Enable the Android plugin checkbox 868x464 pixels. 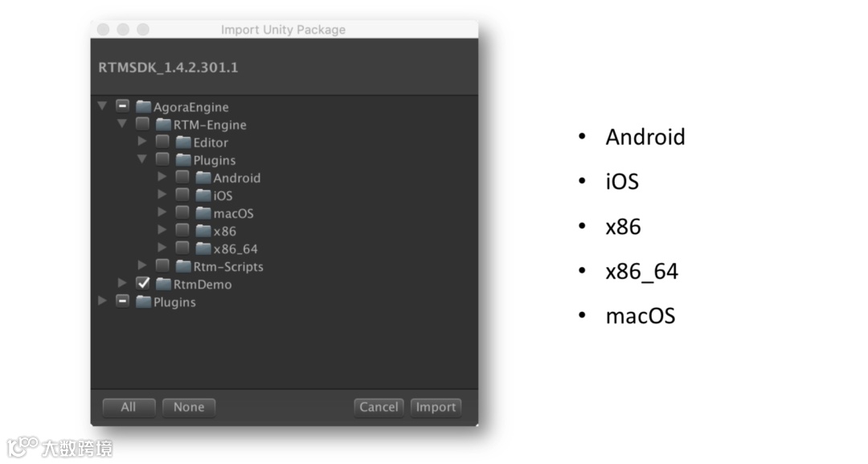[182, 178]
